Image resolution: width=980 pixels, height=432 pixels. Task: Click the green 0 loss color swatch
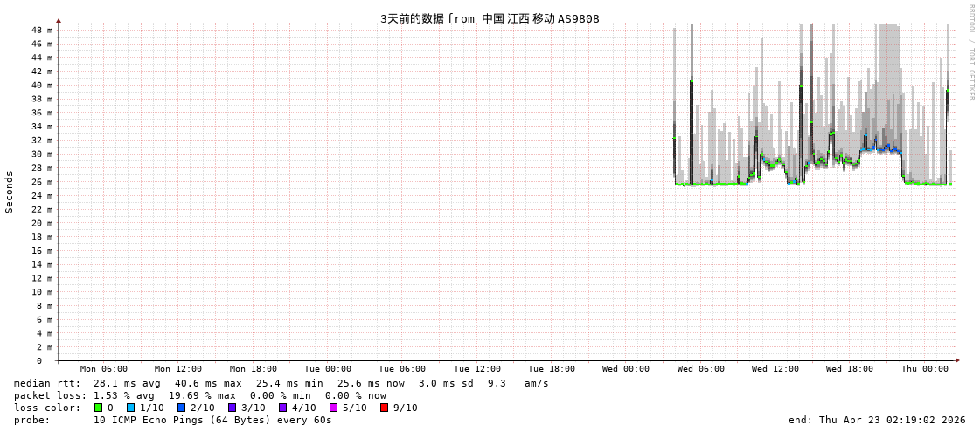98,408
